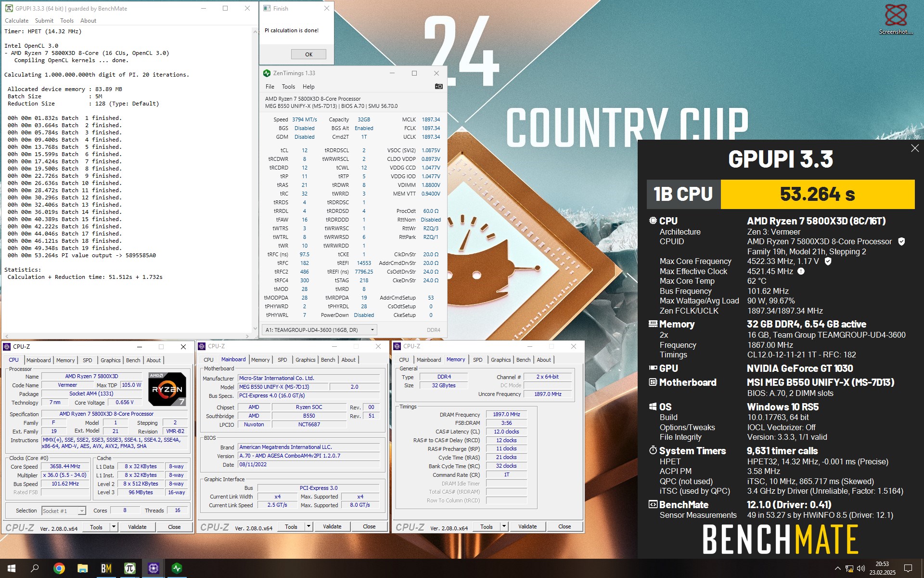The image size is (924, 578).
Task: Click the GPUPI title bar pi icon
Action: pos(9,8)
